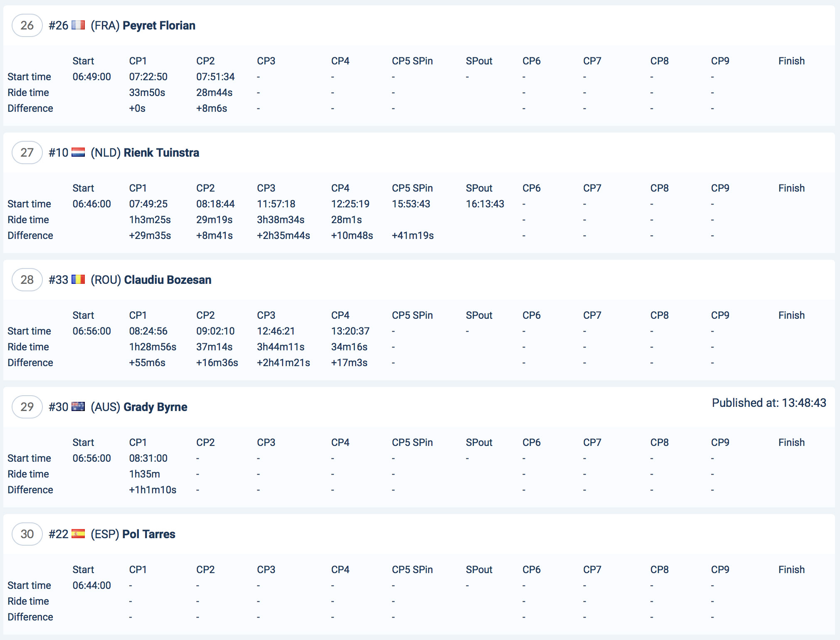Click Grady Byrne's CP1 difference +1h1m10s
The width and height of the screenshot is (840, 640).
point(153,490)
